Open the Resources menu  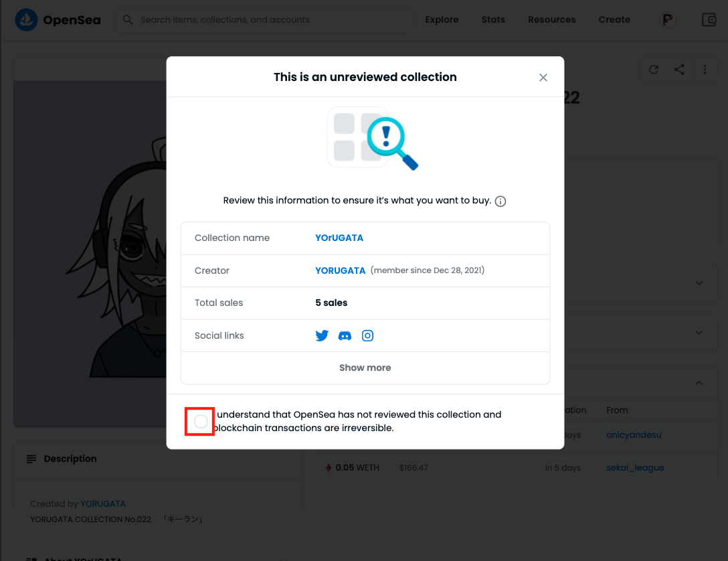tap(551, 20)
